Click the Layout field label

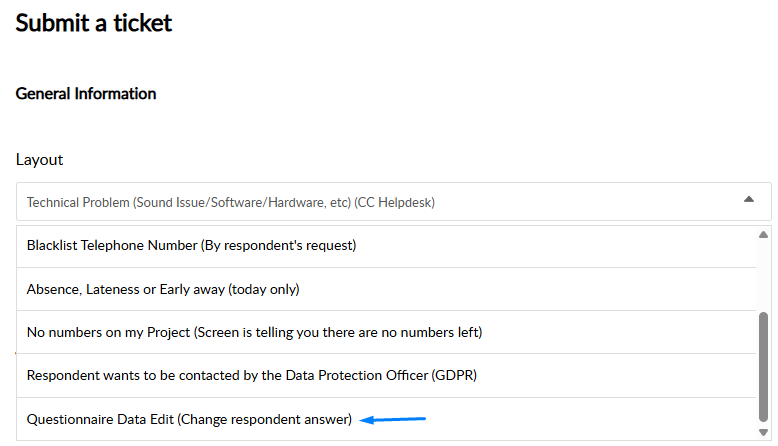(x=39, y=160)
